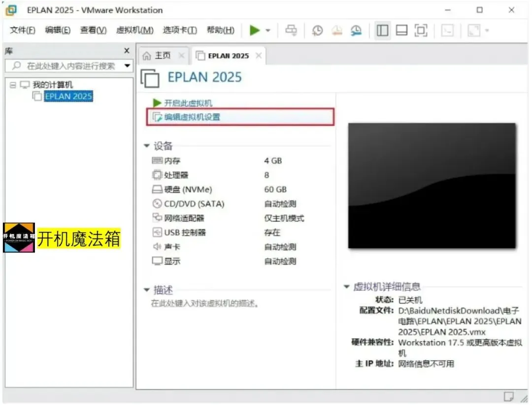Screen dimensions: 532x405
Task: Open the 文件(F) menu
Action: coord(22,30)
